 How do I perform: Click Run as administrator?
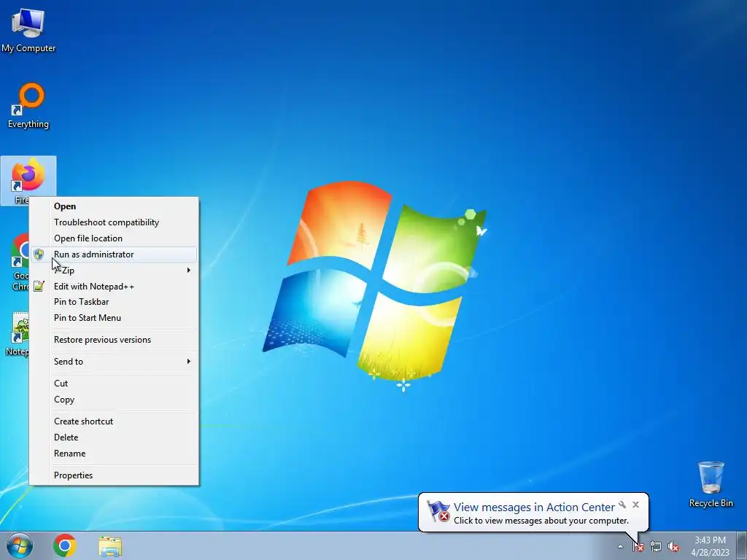114,254
